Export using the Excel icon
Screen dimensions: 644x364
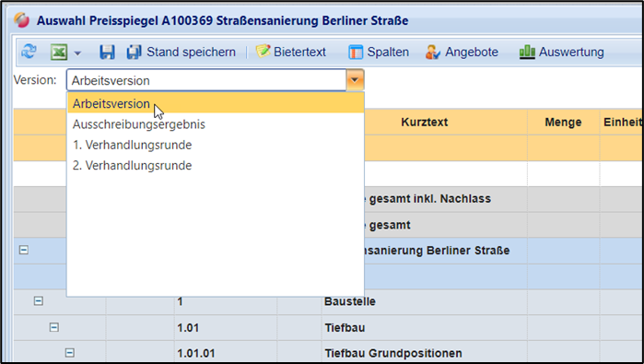coord(59,53)
